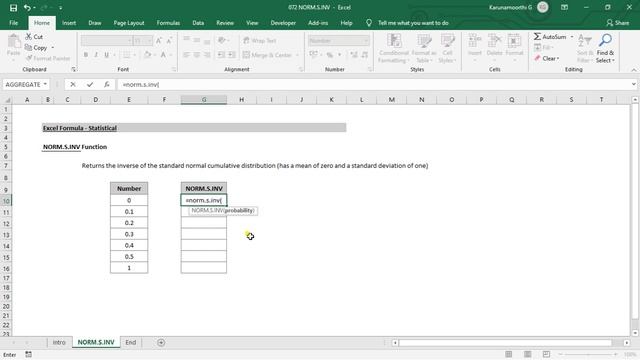
Task: Click the Format Painter
Action: coord(47,58)
